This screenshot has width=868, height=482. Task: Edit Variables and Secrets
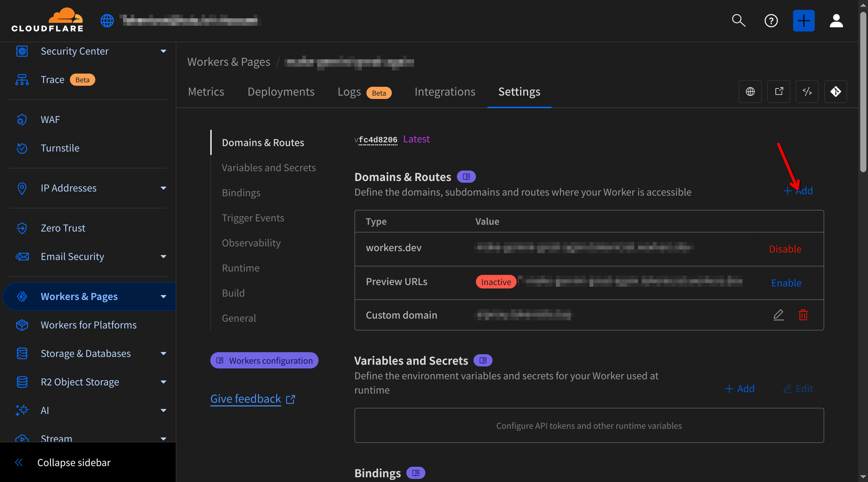798,389
